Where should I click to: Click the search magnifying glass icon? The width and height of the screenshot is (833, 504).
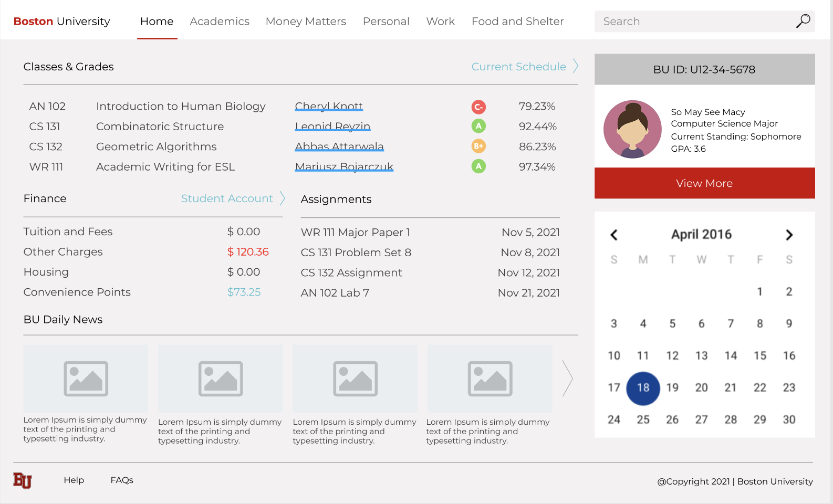pyautogui.click(x=803, y=22)
